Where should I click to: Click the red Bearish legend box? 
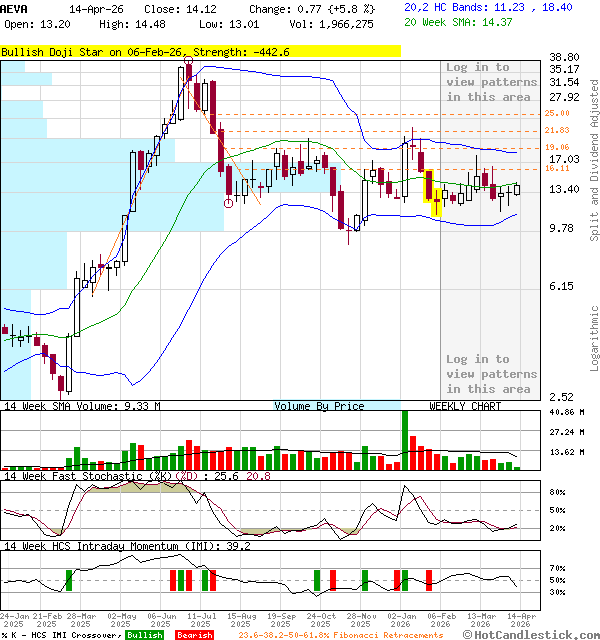coord(193,635)
